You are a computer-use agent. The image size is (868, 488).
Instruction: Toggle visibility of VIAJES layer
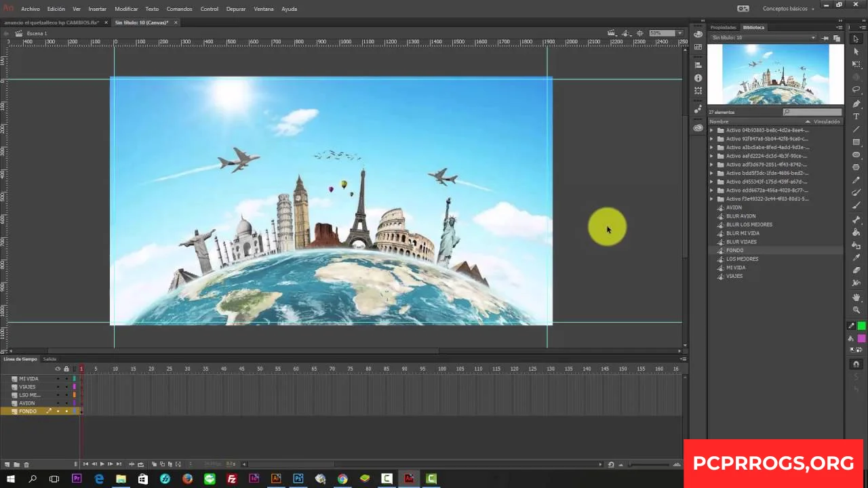coord(58,387)
